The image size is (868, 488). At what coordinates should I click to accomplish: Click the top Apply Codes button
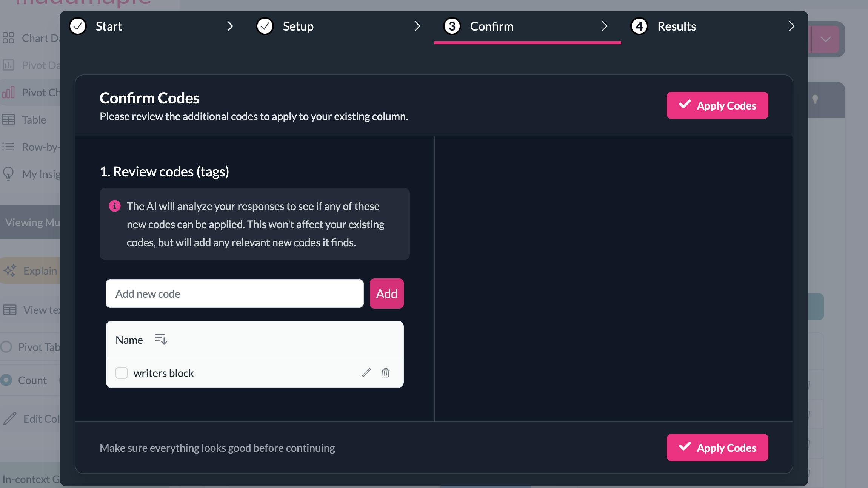pyautogui.click(x=717, y=105)
